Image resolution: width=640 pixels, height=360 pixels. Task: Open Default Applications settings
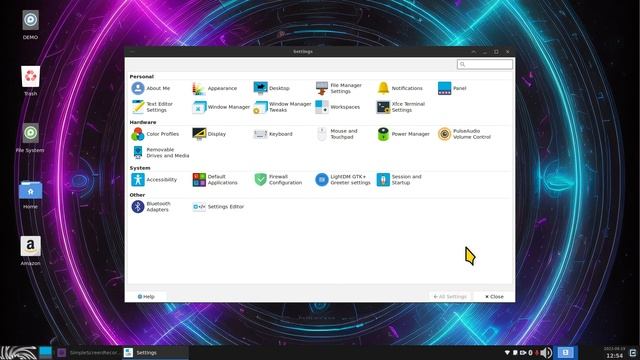pyautogui.click(x=215, y=180)
